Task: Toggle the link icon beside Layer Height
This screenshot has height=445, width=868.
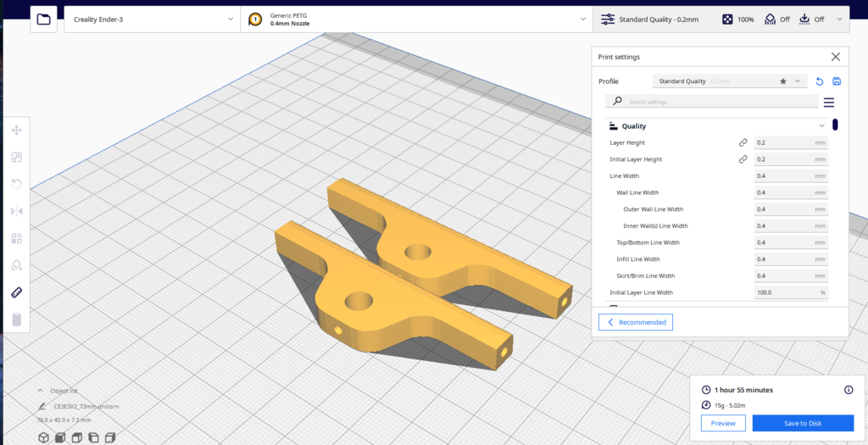Action: click(743, 143)
